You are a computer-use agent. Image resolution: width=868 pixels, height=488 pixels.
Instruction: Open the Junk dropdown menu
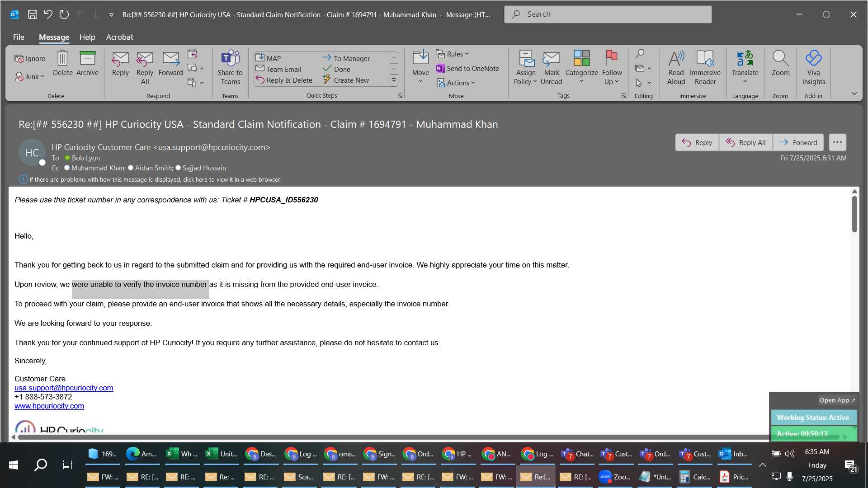click(x=30, y=76)
